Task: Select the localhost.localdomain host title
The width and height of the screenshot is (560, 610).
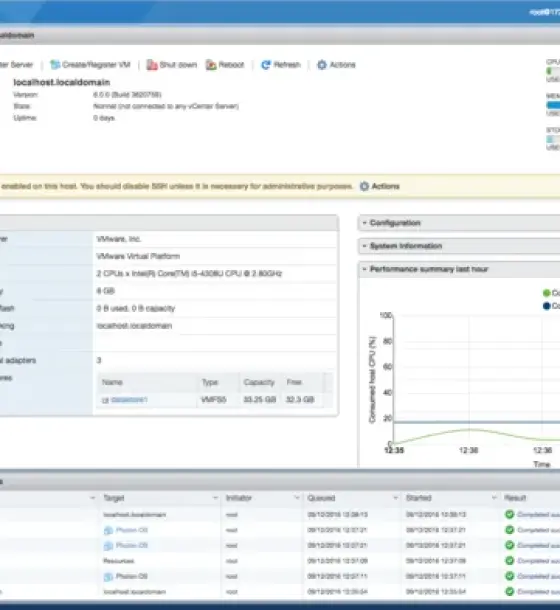Action: pos(61,82)
